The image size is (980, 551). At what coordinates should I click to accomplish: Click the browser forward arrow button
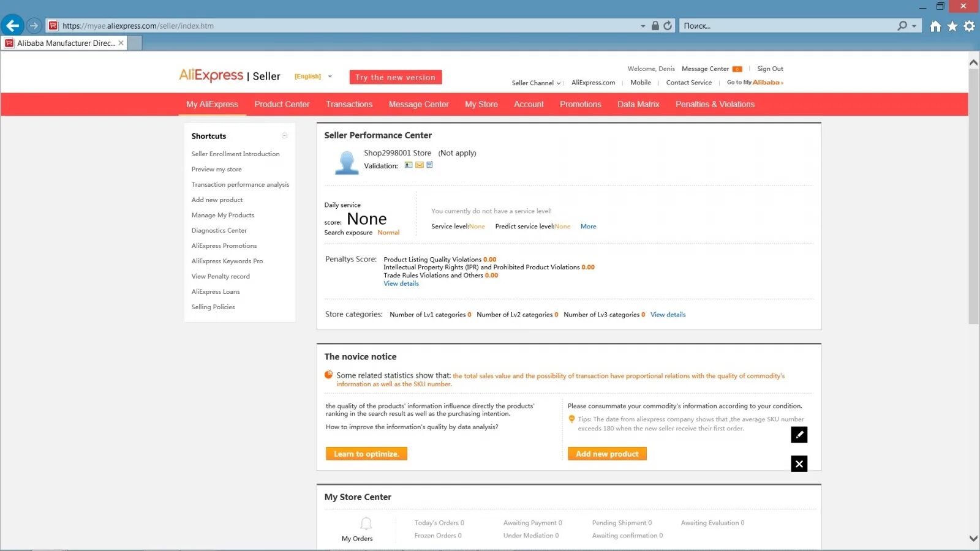(x=34, y=26)
